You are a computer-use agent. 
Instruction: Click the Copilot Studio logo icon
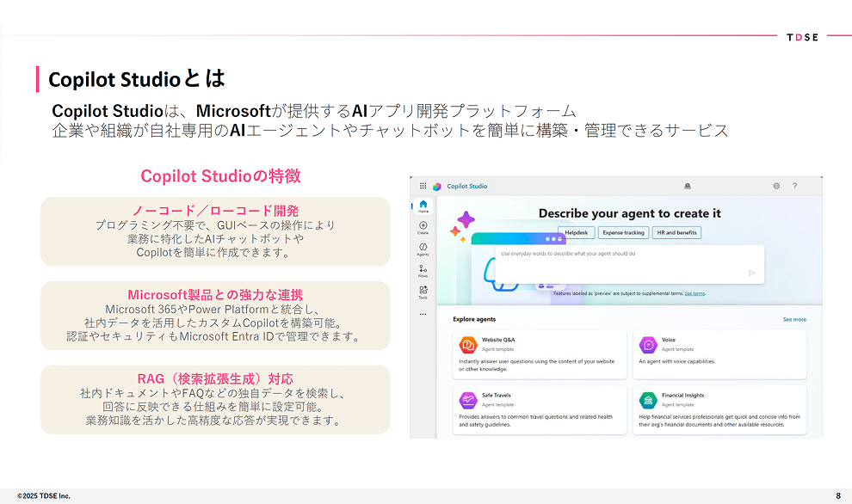point(437,186)
